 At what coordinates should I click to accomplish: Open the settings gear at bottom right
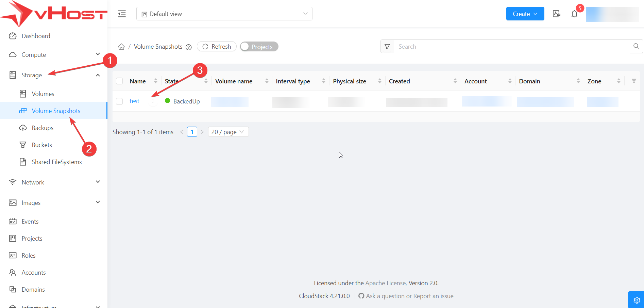point(637,300)
